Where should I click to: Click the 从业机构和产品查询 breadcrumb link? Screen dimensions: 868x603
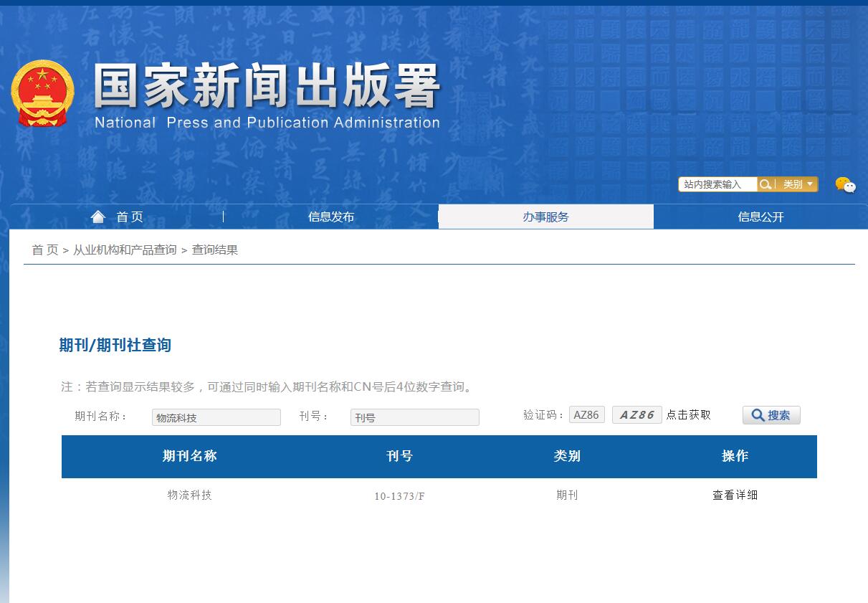click(125, 250)
